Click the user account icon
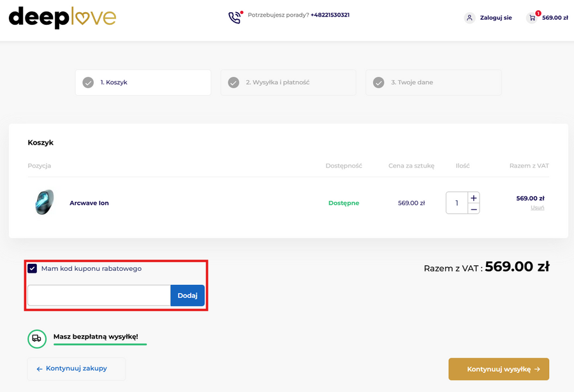 [470, 18]
